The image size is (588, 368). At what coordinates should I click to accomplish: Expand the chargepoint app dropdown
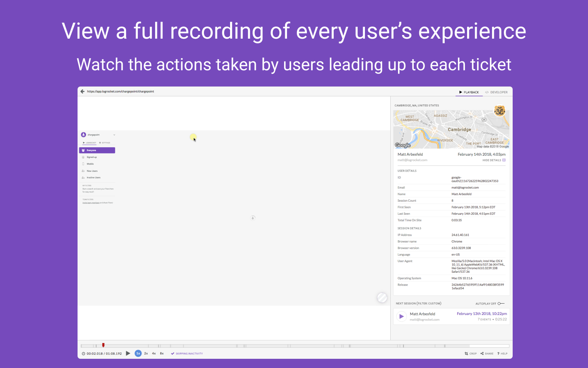coord(114,135)
